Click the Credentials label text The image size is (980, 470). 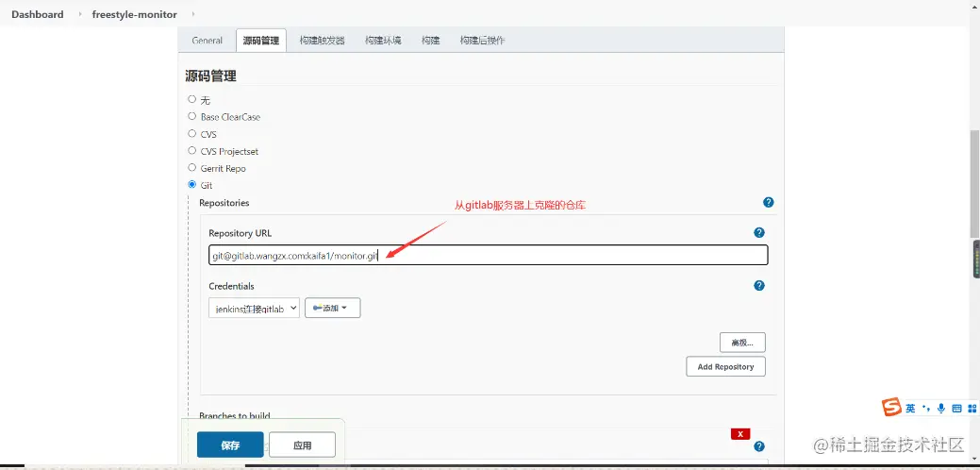(x=231, y=286)
